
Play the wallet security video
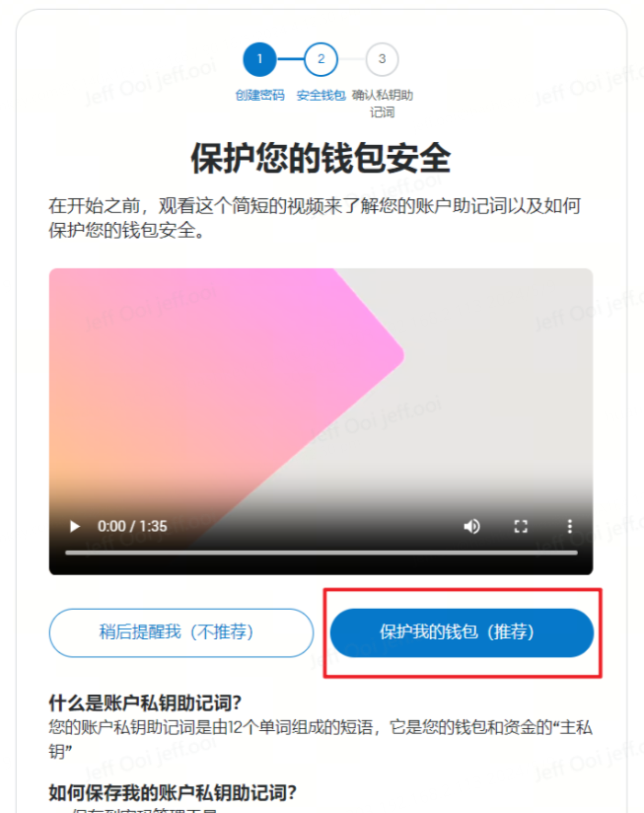tap(75, 526)
